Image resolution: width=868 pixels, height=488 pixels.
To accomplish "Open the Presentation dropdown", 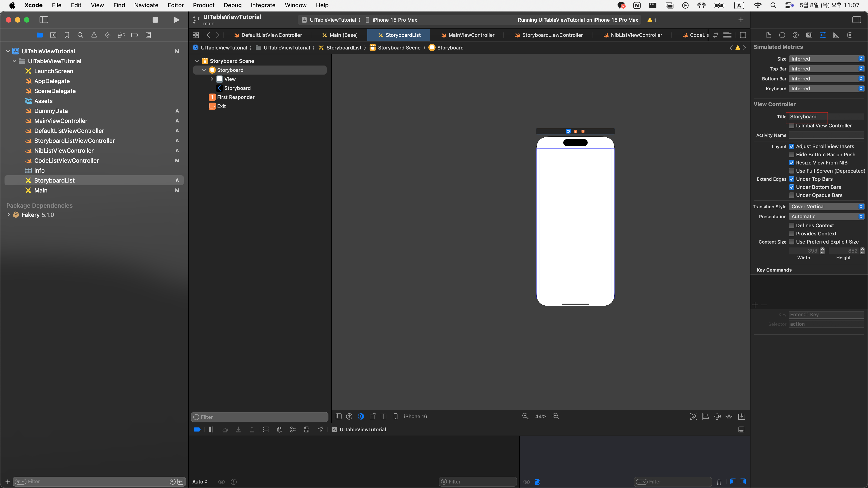I will pyautogui.click(x=826, y=217).
